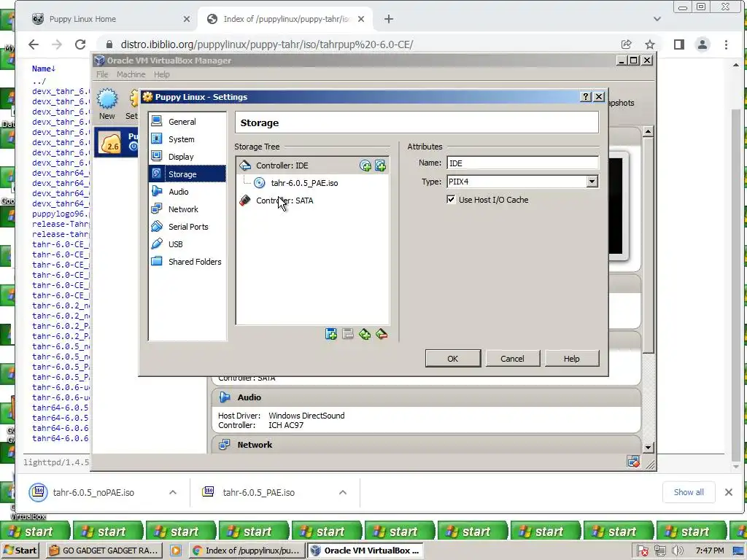This screenshot has height=560, width=747.
Task: Open downloaded tahr-6.0.5_noPAE.iso file
Action: [93, 492]
